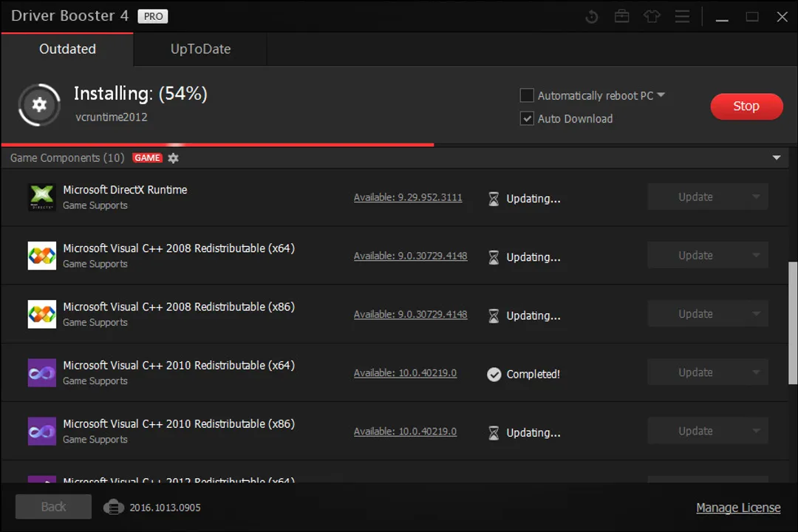Open Available: 10.0.40219.0 link for 2010 (x64)
Image resolution: width=798 pixels, height=532 pixels.
point(405,373)
